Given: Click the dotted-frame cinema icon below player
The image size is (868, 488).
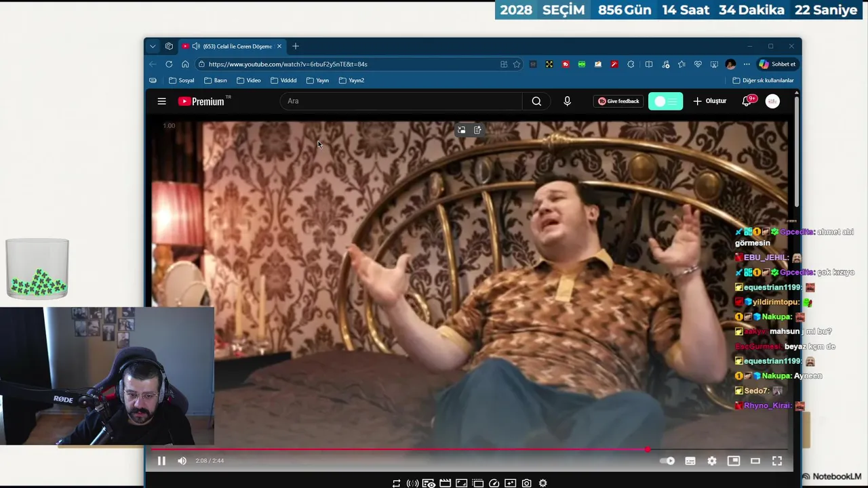Looking at the screenshot, I should [477, 483].
